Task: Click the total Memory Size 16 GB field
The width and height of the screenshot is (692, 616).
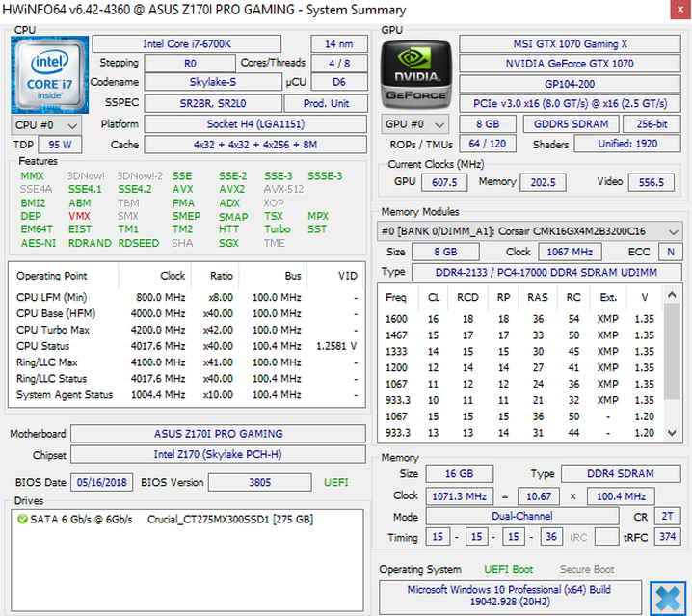Action: pyautogui.click(x=460, y=474)
